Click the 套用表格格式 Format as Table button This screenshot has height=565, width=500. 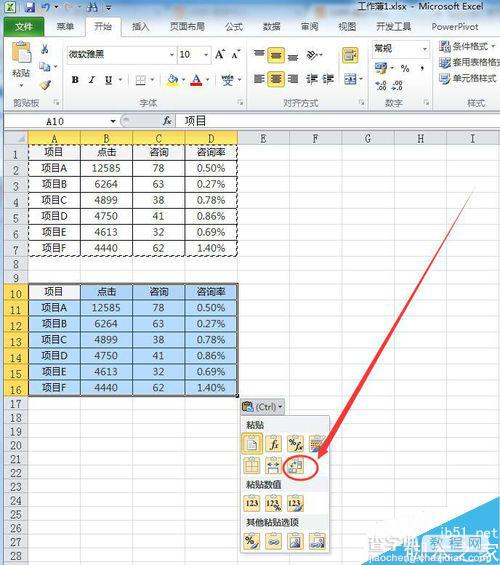point(469,62)
